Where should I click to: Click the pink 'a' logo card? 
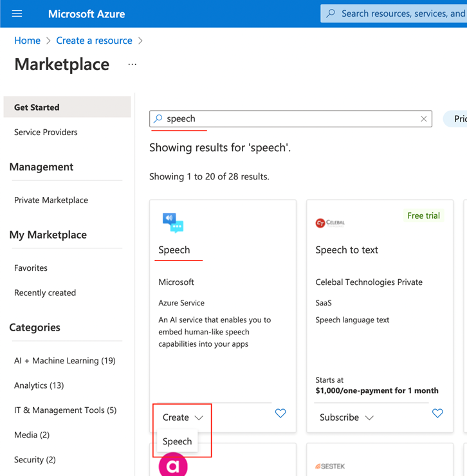pyautogui.click(x=173, y=465)
